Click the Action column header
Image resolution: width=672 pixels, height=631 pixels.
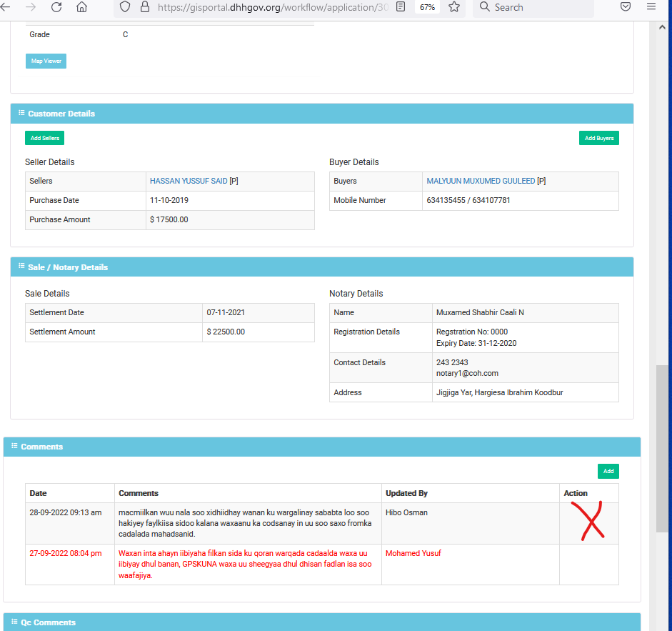pos(575,493)
